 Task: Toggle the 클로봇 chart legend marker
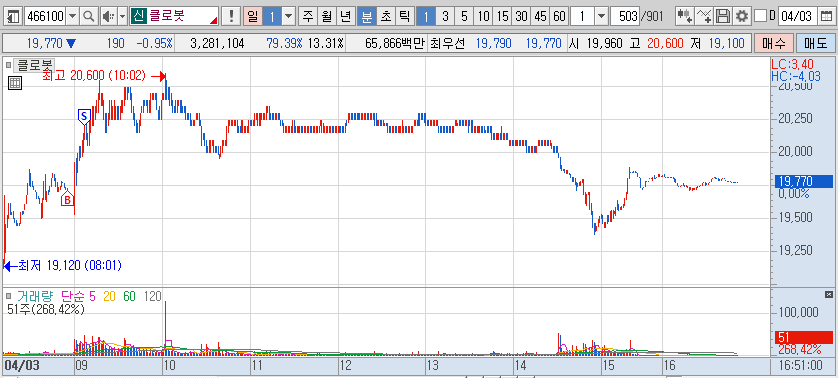[x=9, y=65]
